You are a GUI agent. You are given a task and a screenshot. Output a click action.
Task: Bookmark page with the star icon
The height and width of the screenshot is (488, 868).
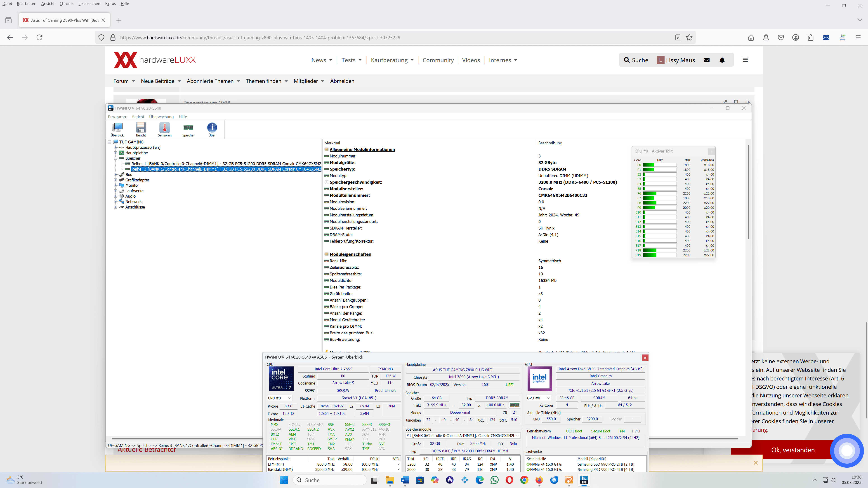[x=689, y=37]
